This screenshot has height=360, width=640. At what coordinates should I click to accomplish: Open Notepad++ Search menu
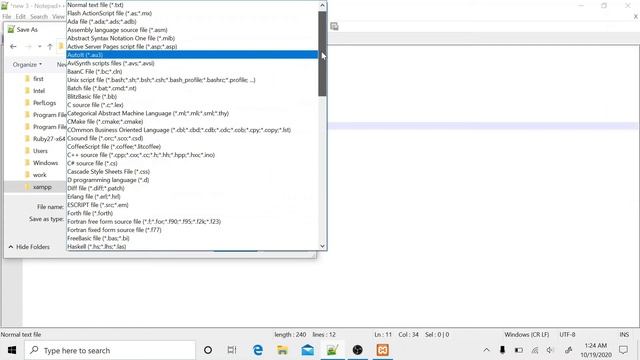[39, 17]
